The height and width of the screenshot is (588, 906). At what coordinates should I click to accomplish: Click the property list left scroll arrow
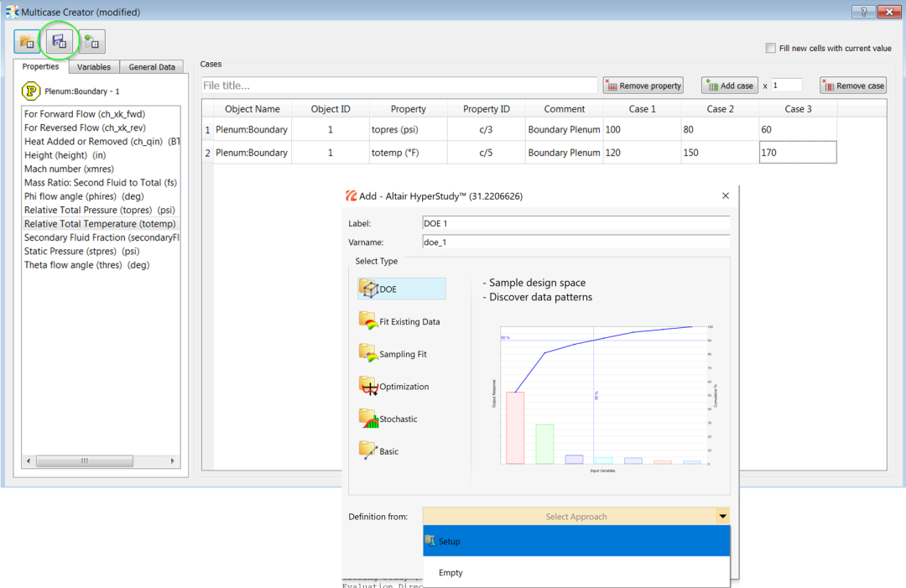click(x=29, y=461)
